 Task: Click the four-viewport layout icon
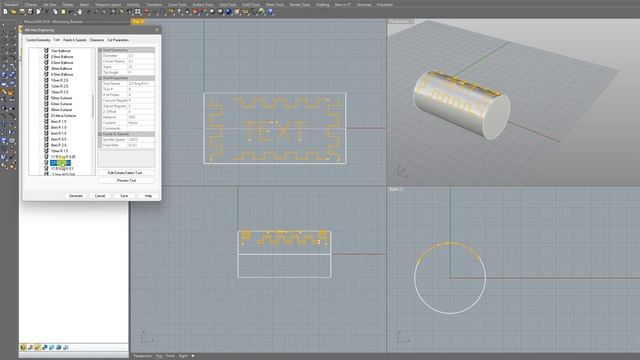[138, 12]
